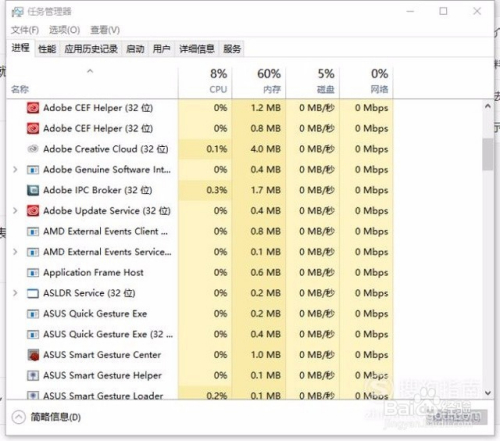Switch to the 用户 tab
500x441 pixels.
click(161, 49)
